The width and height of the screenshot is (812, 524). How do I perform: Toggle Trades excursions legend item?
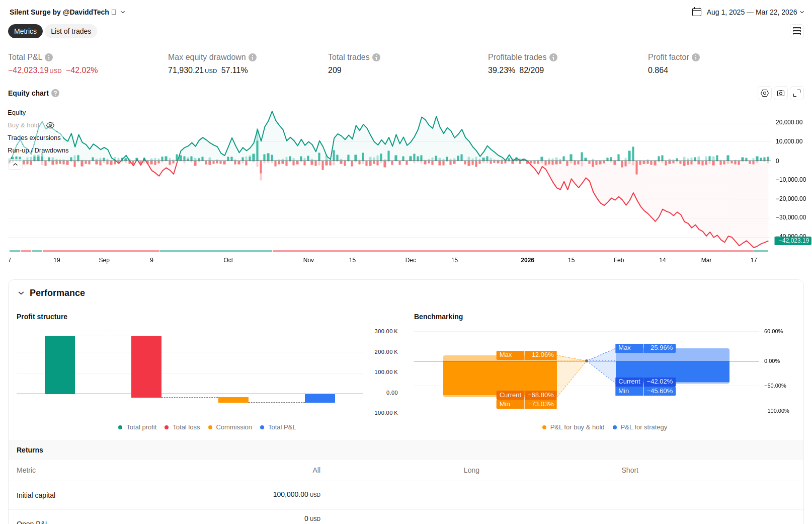pyautogui.click(x=34, y=138)
